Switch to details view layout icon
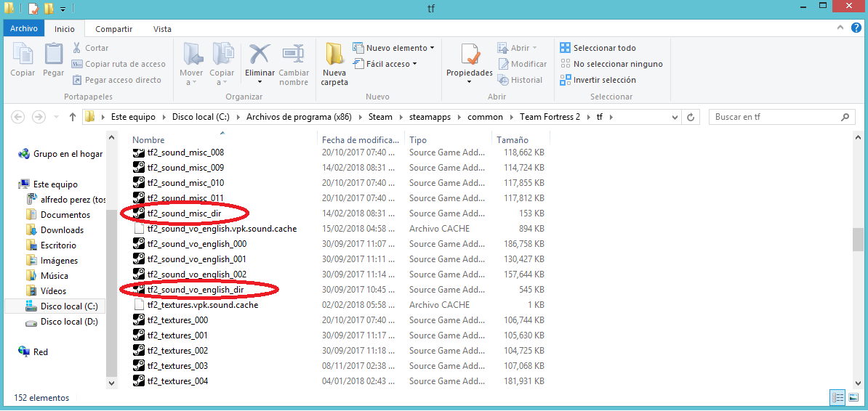This screenshot has height=411, width=868. coord(837,397)
